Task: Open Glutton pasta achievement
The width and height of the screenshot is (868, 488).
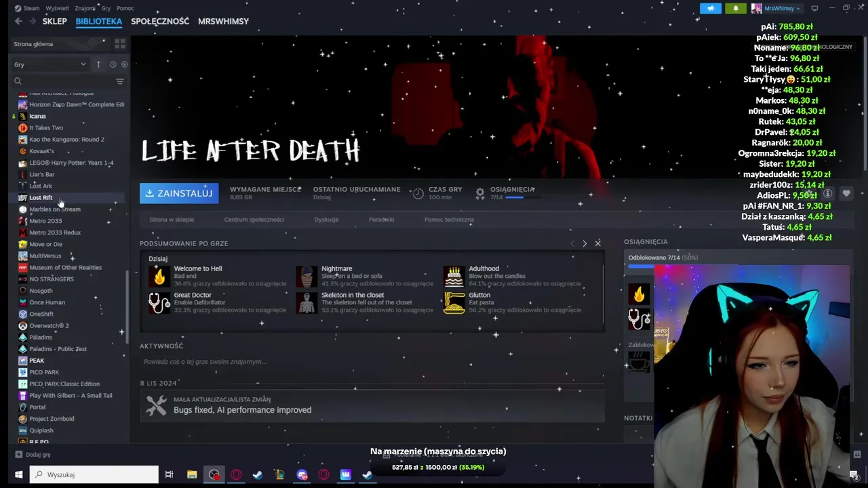Action: click(454, 302)
